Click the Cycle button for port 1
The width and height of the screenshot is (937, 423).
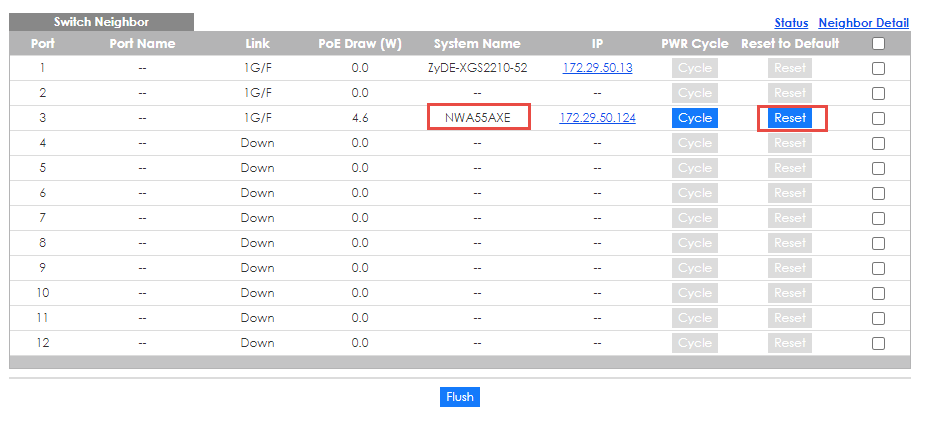pyautogui.click(x=694, y=68)
